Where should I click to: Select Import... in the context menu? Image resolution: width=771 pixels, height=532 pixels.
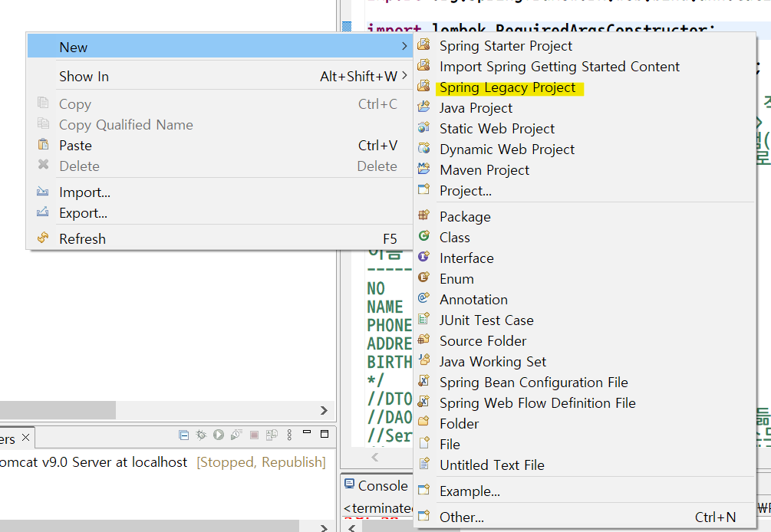(x=220, y=192)
